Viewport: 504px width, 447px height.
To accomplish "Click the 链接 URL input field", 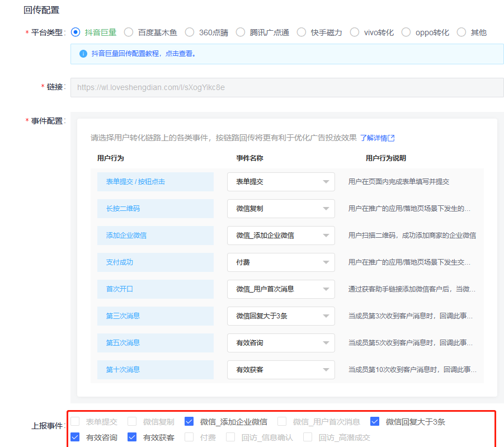I will [x=287, y=87].
